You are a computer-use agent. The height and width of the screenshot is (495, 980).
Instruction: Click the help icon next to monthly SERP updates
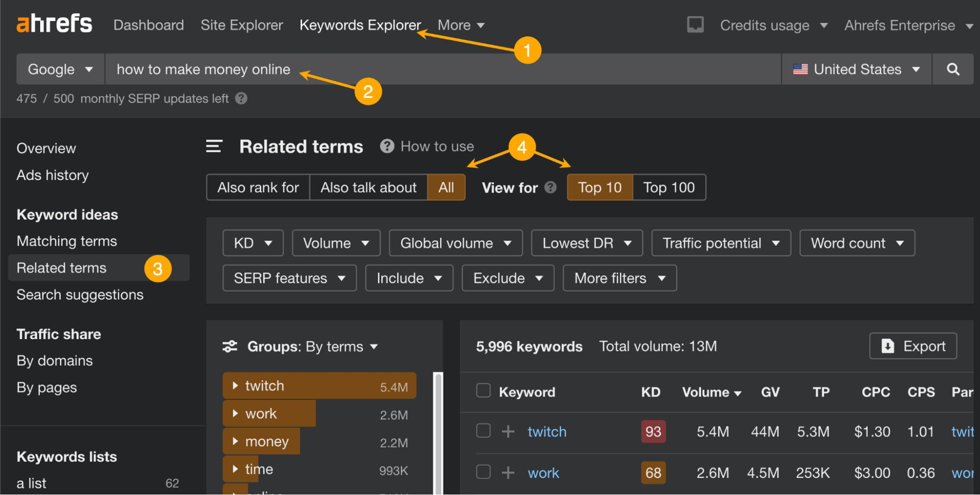(241, 99)
